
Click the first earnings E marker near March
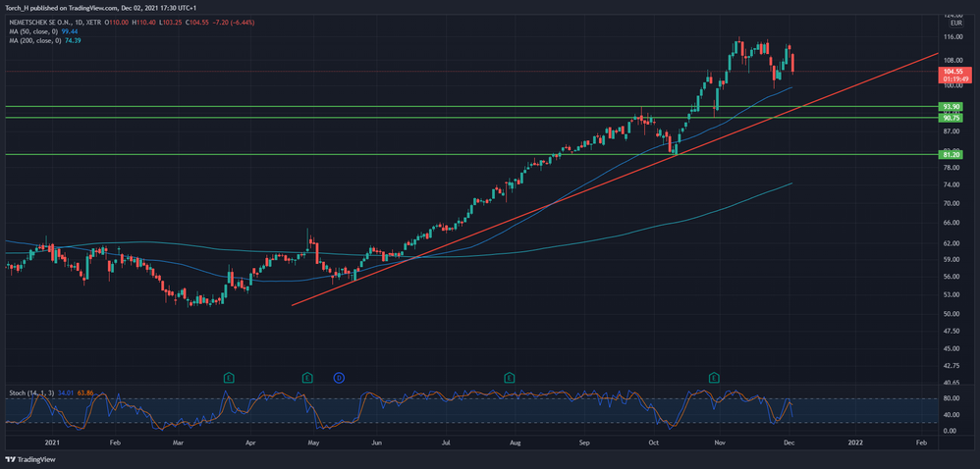pyautogui.click(x=229, y=377)
